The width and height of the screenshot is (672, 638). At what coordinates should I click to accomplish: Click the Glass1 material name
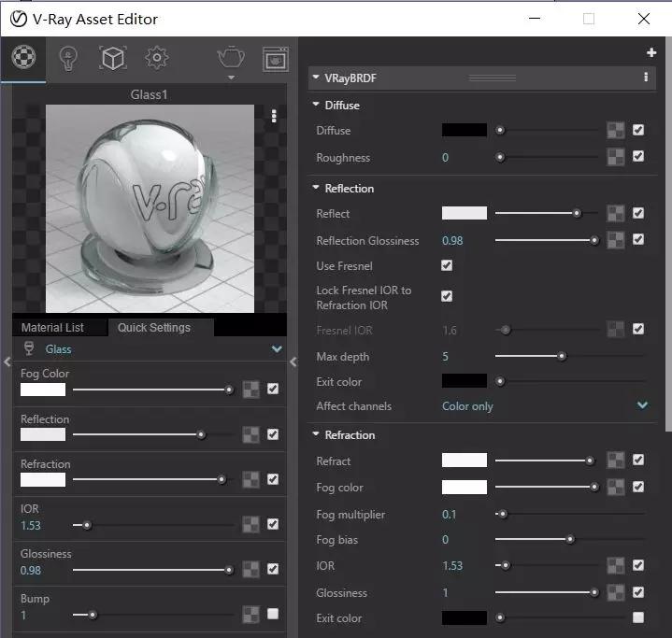click(149, 94)
